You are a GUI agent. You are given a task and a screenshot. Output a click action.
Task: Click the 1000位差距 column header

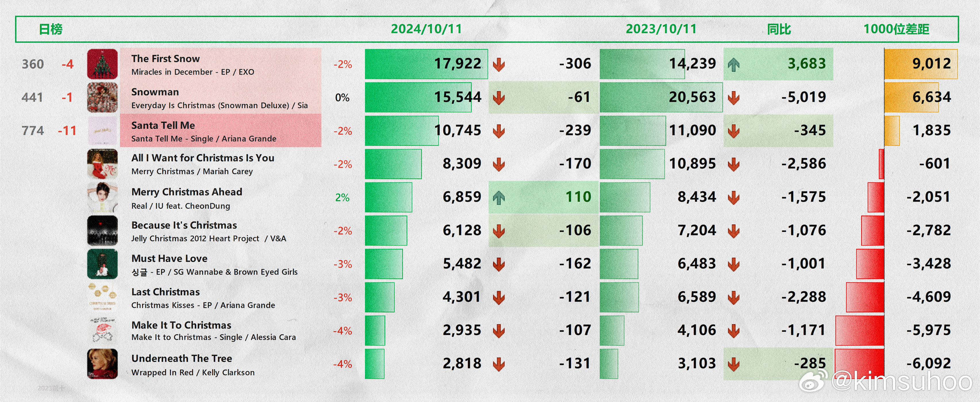(896, 29)
